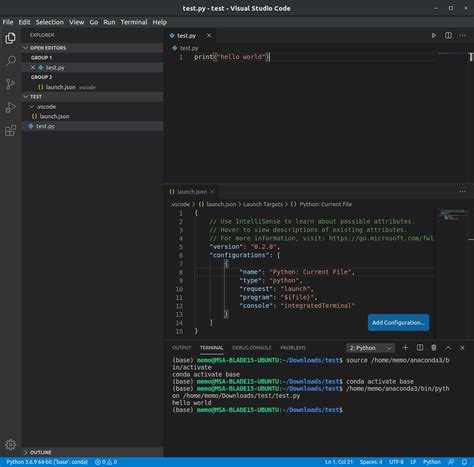Open the Extensions view

pyautogui.click(x=10, y=130)
